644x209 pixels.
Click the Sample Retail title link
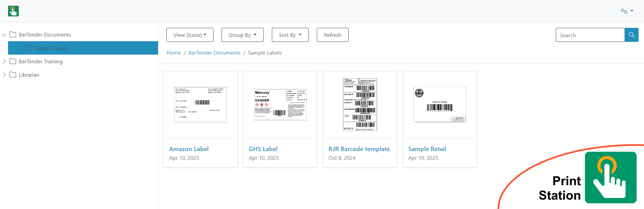(x=427, y=149)
